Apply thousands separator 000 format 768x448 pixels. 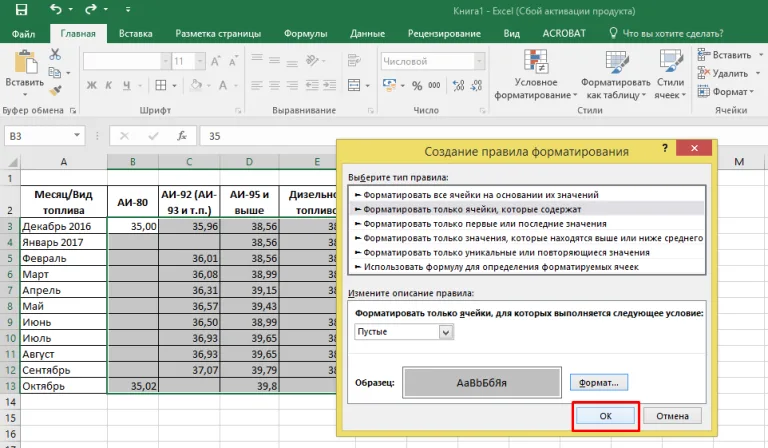[x=434, y=85]
